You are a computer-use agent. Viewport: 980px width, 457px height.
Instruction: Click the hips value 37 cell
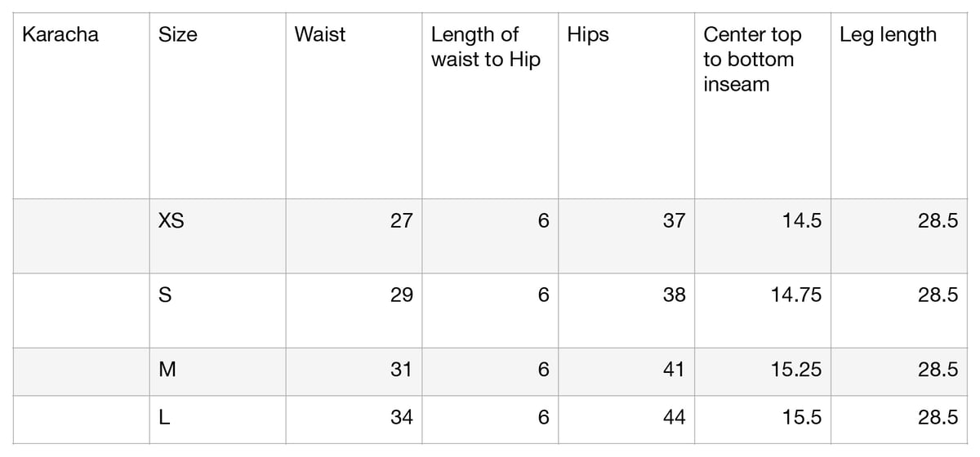tap(626, 236)
